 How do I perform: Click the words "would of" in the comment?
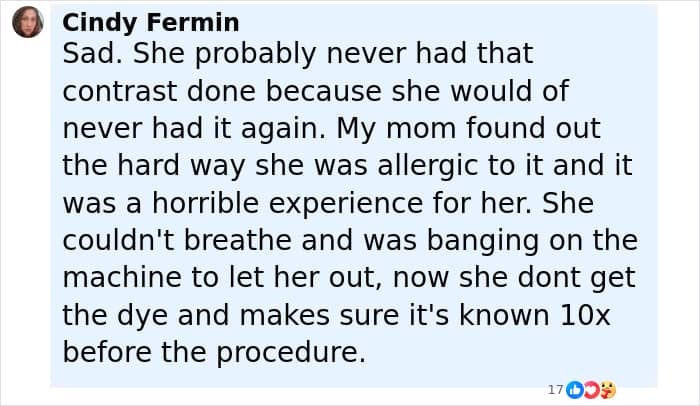tap(510, 91)
